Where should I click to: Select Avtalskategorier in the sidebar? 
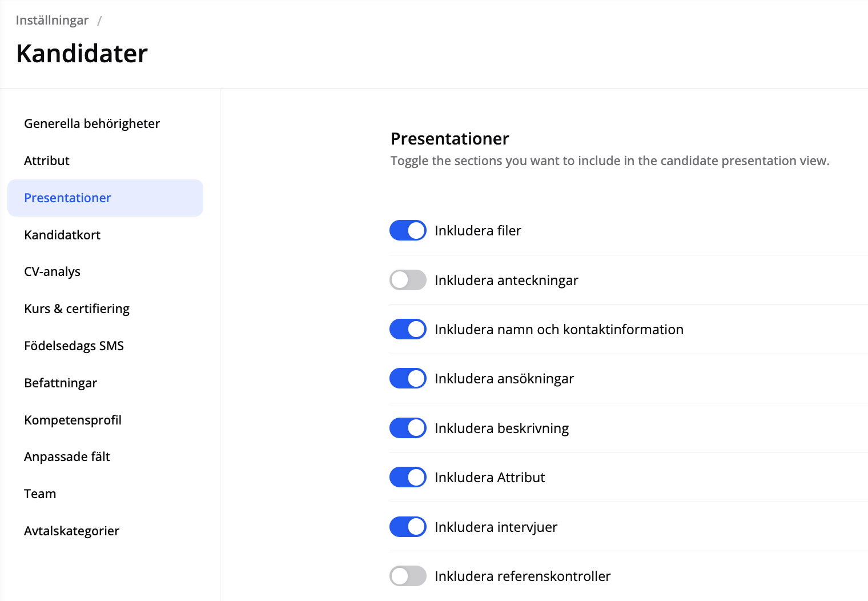(71, 531)
